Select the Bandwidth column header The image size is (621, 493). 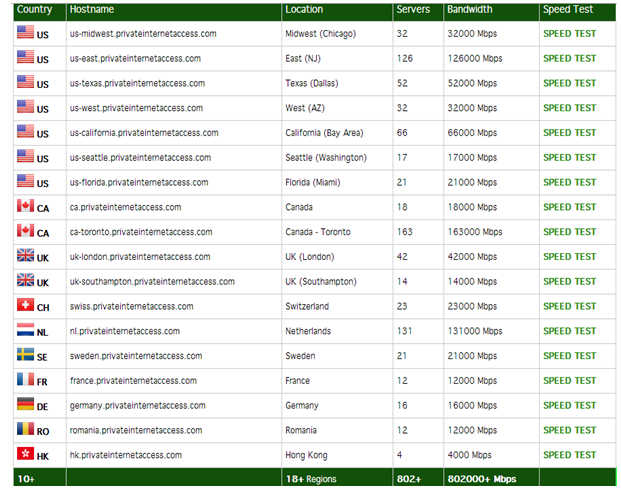pos(470,10)
